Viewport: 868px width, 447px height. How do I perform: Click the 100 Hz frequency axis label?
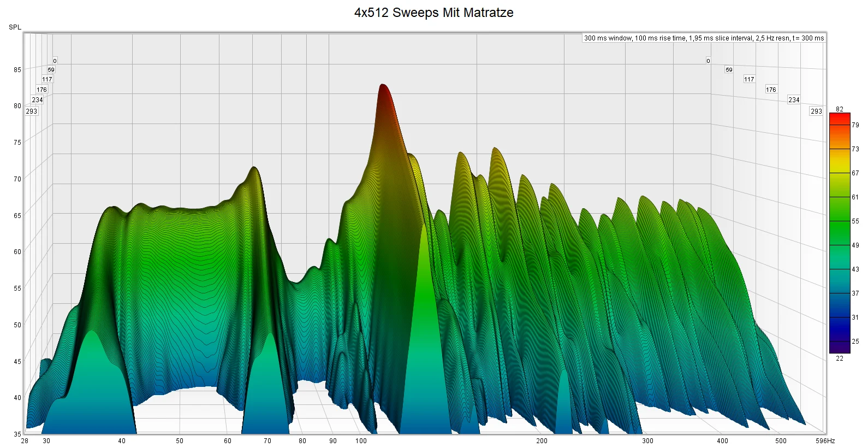click(x=361, y=441)
